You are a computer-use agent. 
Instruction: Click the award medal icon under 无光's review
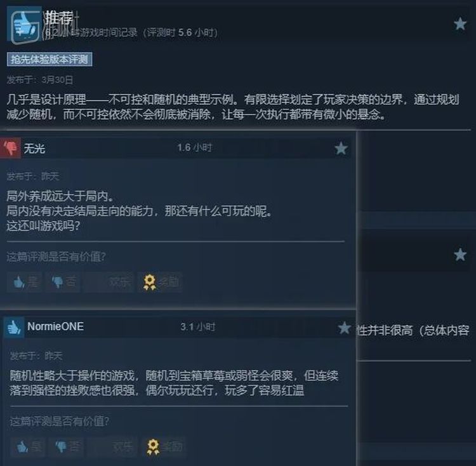click(149, 282)
